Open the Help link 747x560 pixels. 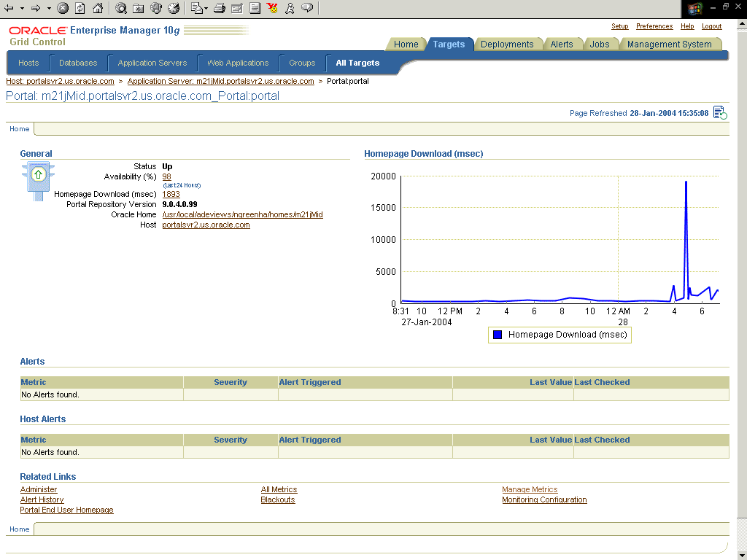tap(687, 26)
